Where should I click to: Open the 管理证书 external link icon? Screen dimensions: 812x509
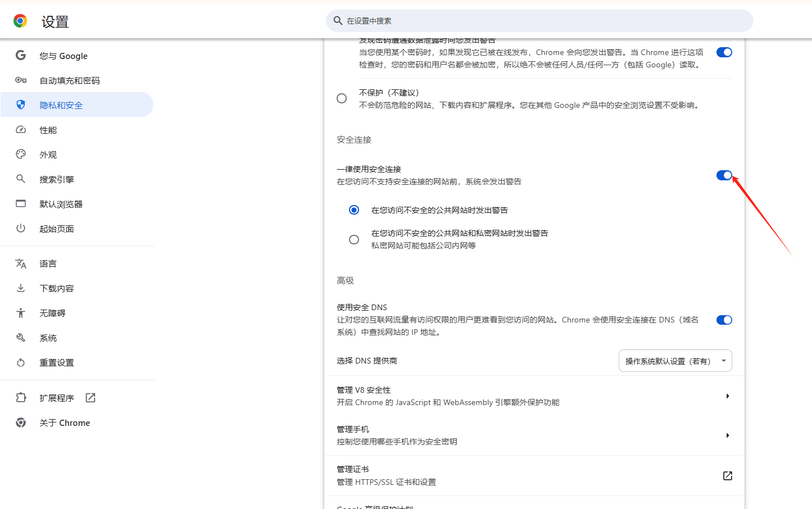click(728, 476)
